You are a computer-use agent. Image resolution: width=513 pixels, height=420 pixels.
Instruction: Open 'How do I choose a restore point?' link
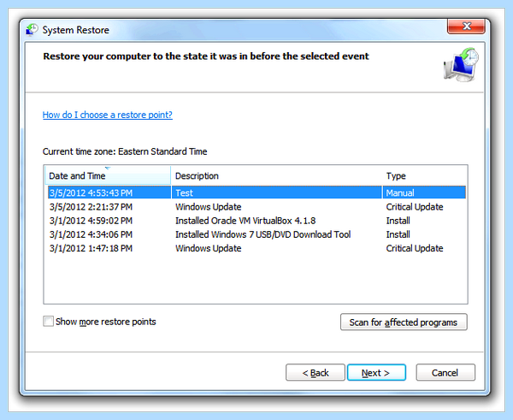(x=108, y=115)
